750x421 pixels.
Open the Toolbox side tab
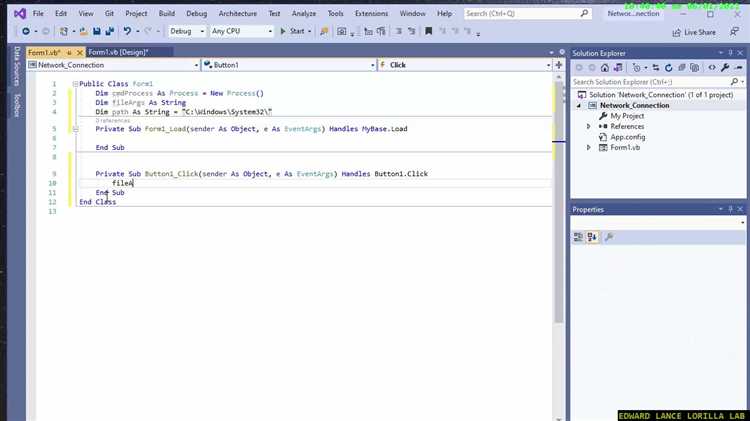coord(17,105)
